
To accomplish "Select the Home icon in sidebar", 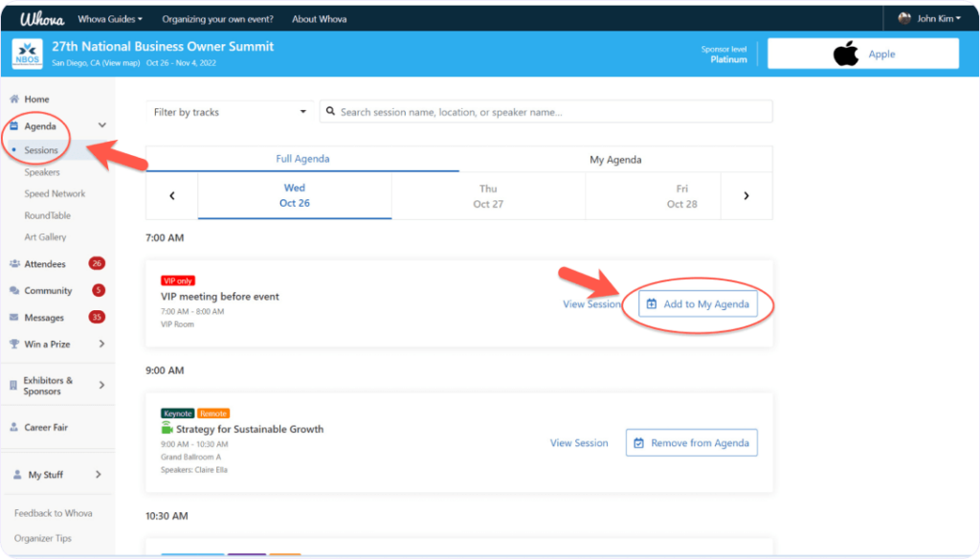I will [15, 98].
